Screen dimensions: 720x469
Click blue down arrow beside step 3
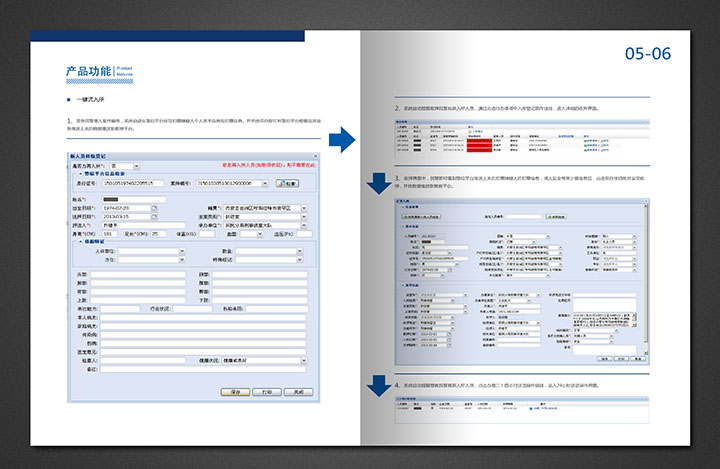point(380,183)
